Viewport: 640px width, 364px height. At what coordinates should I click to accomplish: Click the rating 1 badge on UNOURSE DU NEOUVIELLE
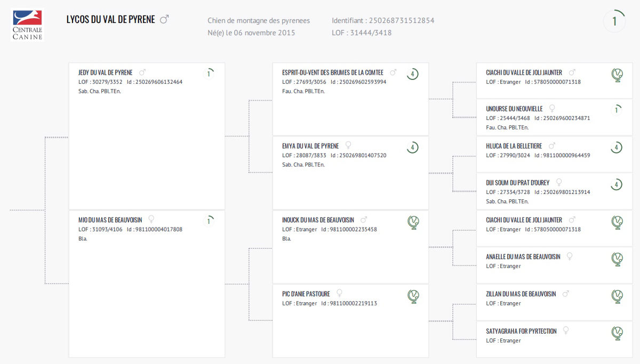617,110
